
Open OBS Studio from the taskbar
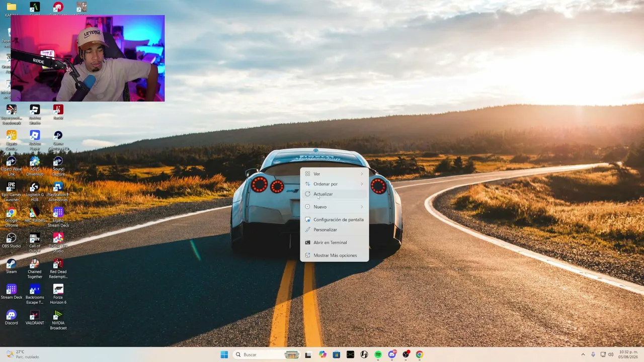pyautogui.click(x=406, y=354)
